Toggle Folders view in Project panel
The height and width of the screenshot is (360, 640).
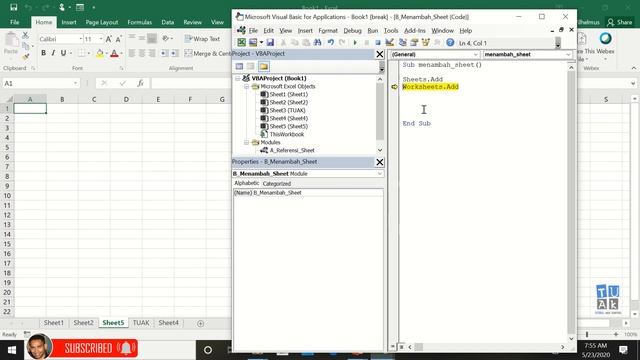[264, 66]
